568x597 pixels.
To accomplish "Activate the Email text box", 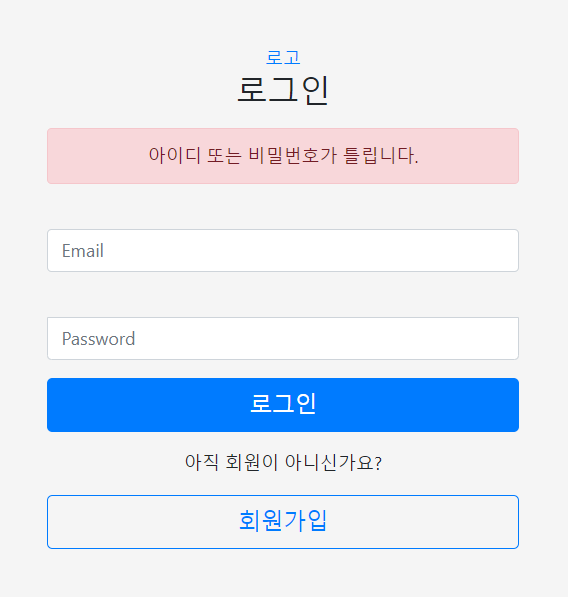I will coord(283,251).
